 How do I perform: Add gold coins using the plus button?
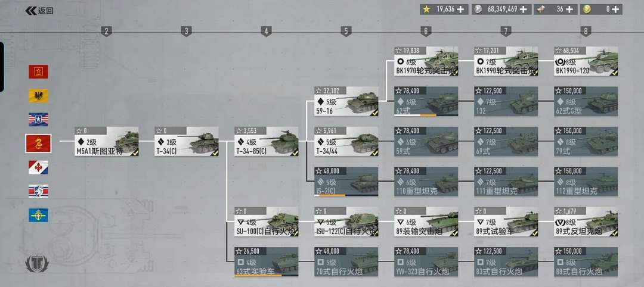click(615, 10)
